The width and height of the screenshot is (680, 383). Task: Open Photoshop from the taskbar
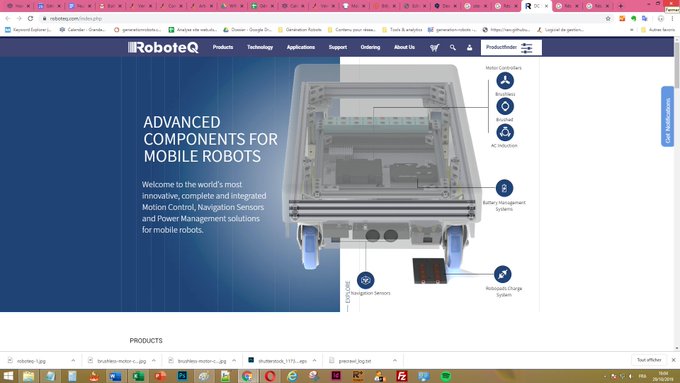point(182,376)
